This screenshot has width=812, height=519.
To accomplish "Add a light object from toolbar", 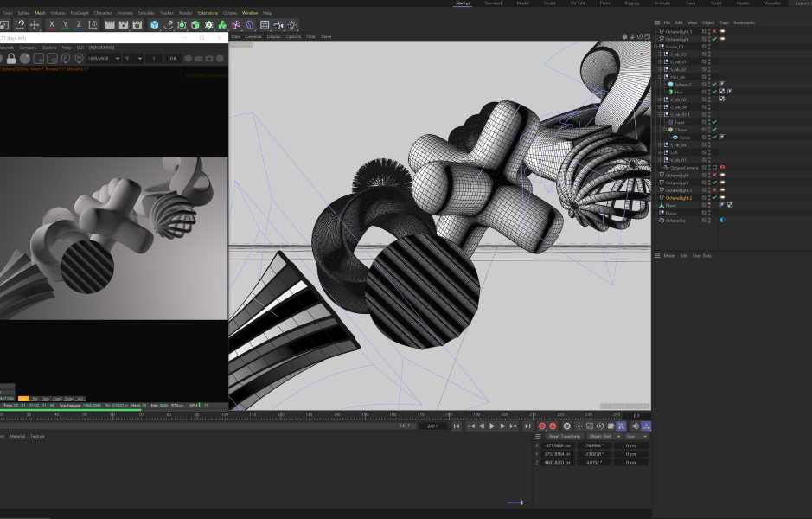I will pyautogui.click(x=292, y=24).
